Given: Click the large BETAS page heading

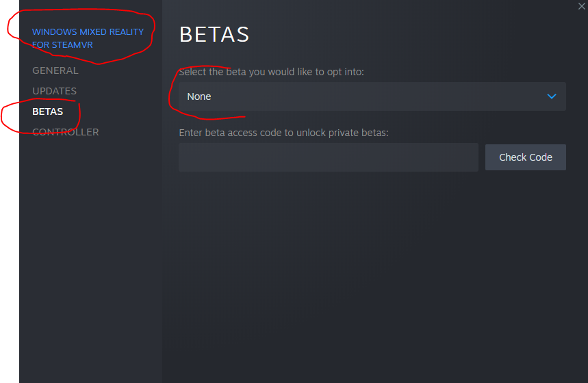Looking at the screenshot, I should (x=214, y=34).
